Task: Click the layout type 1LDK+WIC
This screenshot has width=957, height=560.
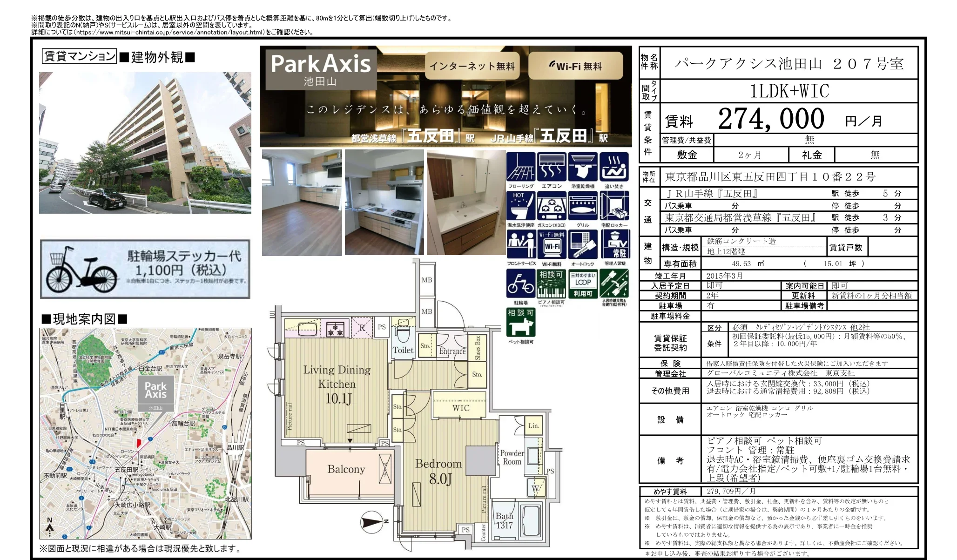Action: [x=789, y=91]
